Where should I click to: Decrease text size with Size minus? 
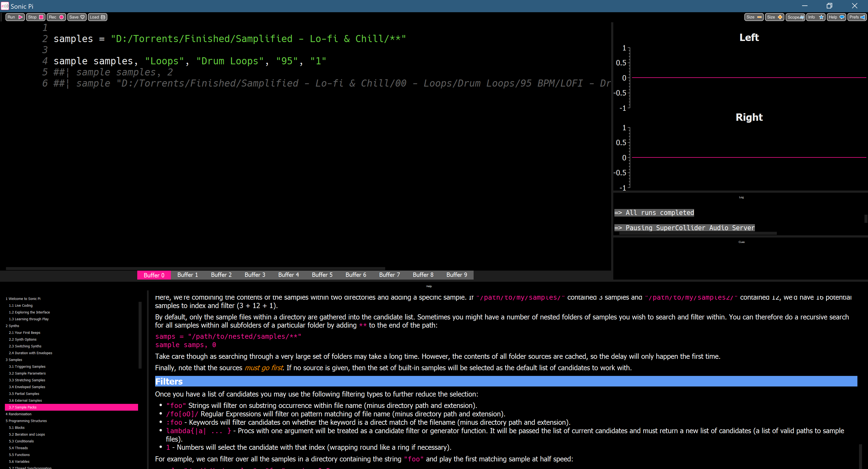point(754,17)
